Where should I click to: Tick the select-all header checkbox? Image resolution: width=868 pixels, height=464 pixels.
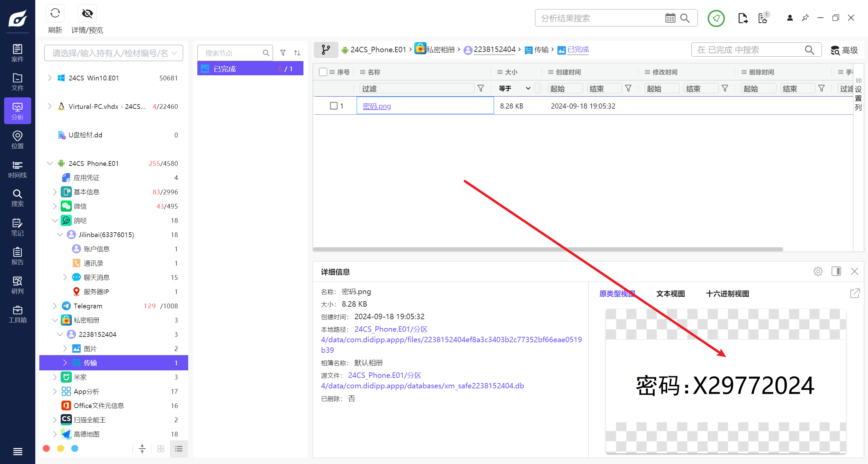pyautogui.click(x=323, y=72)
